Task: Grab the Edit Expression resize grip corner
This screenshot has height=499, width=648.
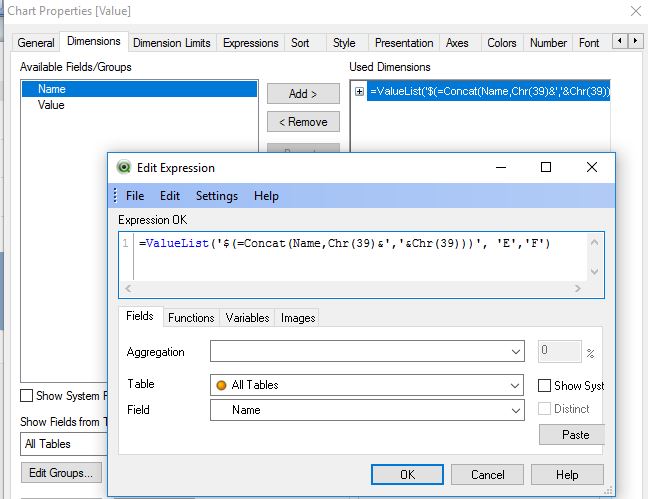Action: [x=608, y=491]
